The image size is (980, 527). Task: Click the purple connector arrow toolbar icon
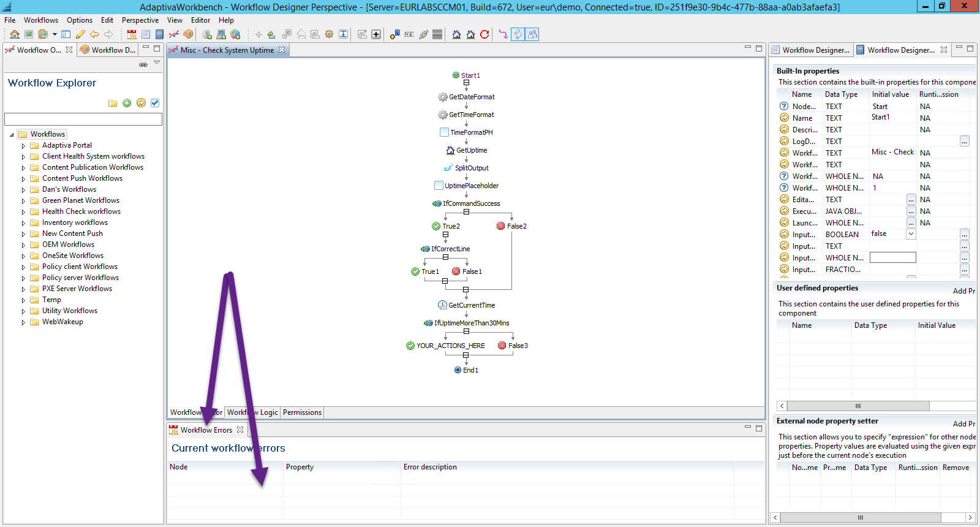[503, 34]
